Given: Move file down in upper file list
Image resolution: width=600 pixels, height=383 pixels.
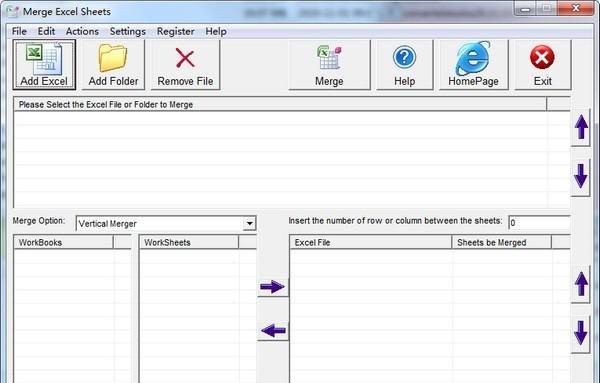Looking at the screenshot, I should click(x=581, y=177).
